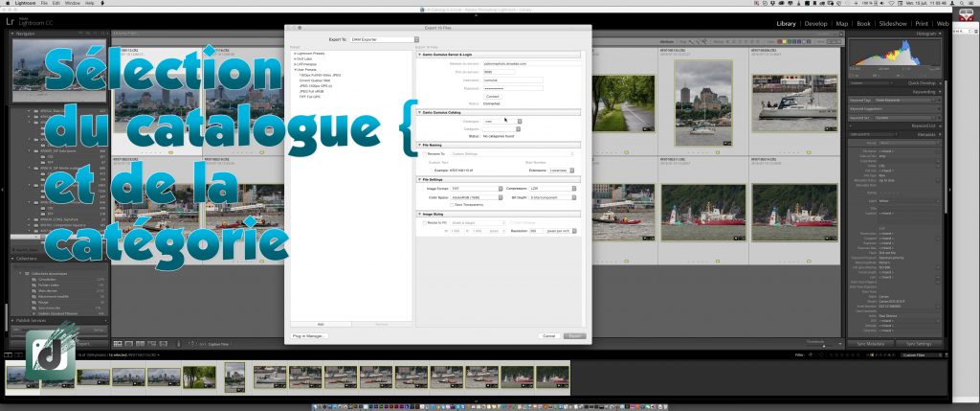Select Survey view icon in Library toolbar

coord(151,343)
